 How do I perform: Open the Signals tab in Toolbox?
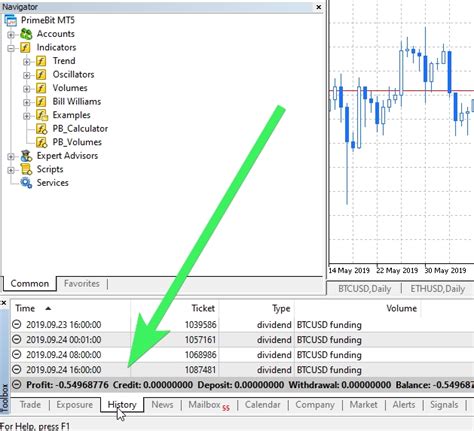point(444,404)
